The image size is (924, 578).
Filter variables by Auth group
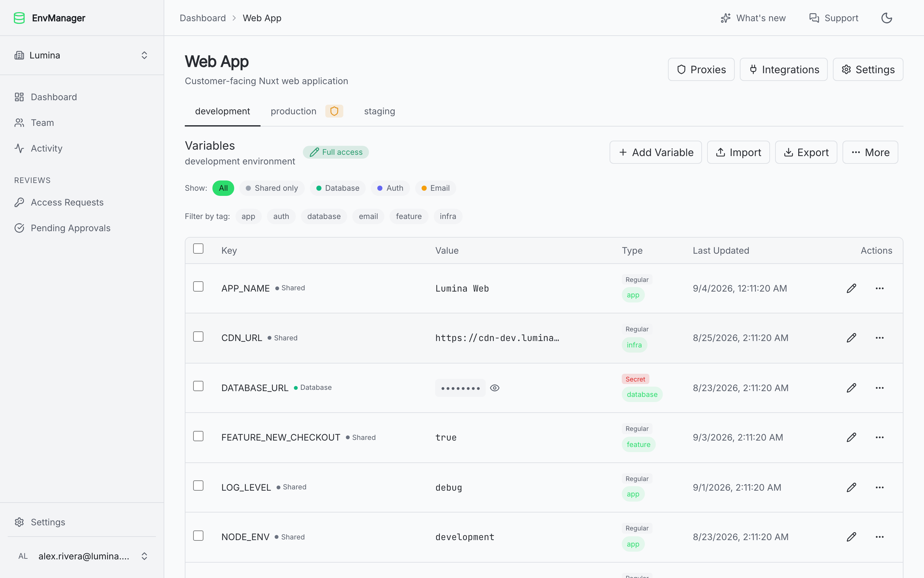coord(390,188)
